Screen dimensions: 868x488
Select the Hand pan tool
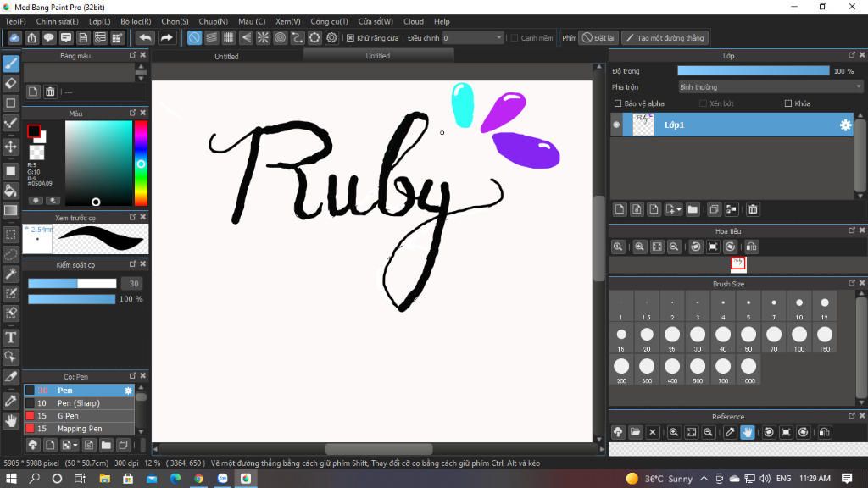[x=10, y=421]
